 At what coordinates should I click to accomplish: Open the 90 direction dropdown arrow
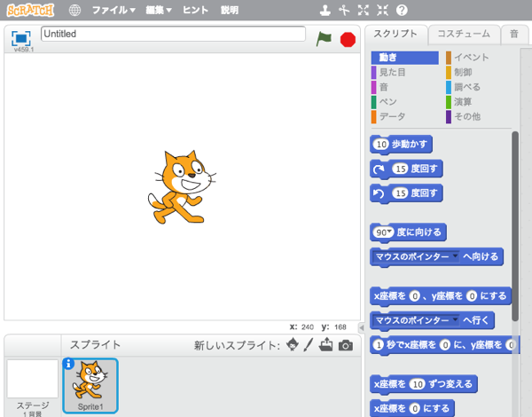click(x=390, y=231)
